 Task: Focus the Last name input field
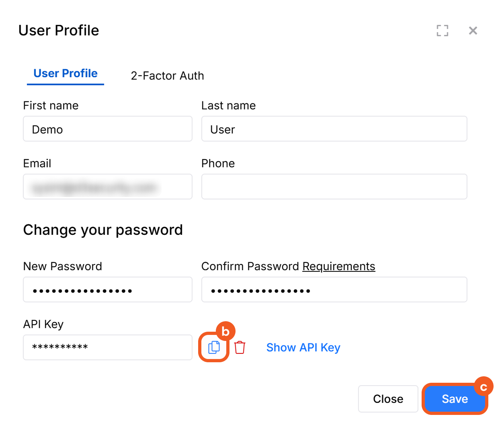click(334, 129)
